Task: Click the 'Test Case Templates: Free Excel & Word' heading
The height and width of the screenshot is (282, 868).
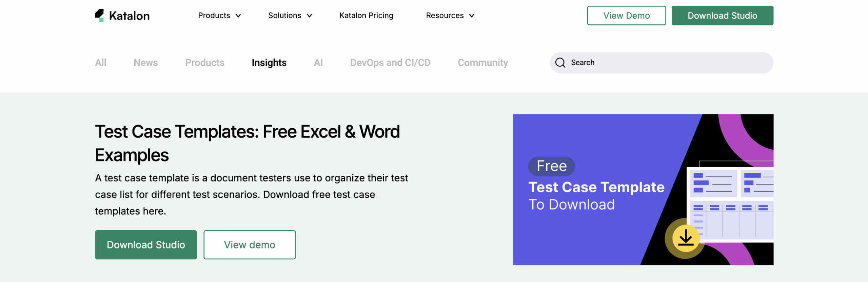Action: [x=248, y=143]
